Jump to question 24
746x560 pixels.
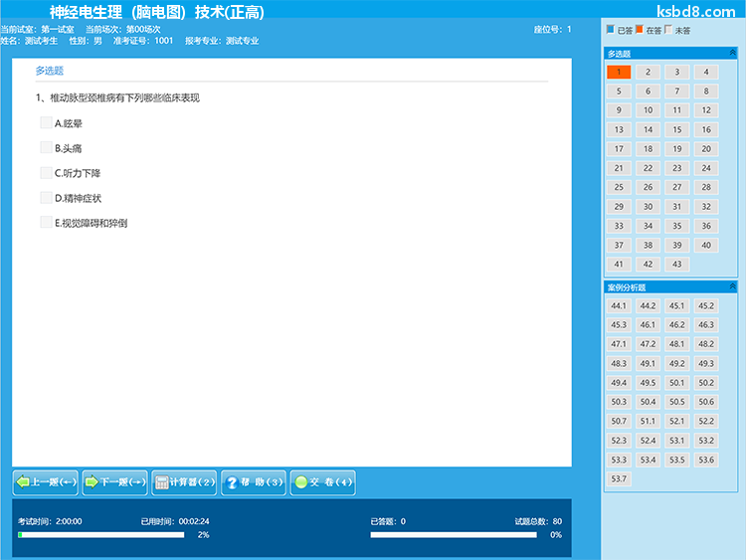706,168
